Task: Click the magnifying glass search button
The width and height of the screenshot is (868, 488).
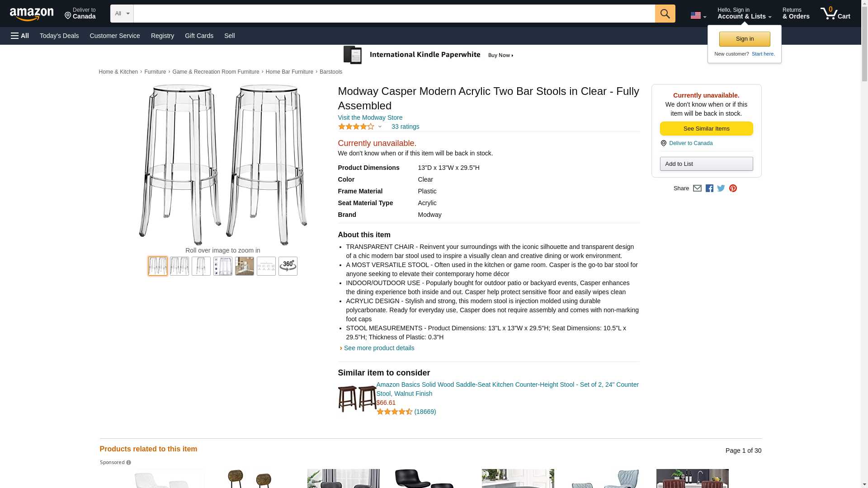Action: pyautogui.click(x=665, y=14)
